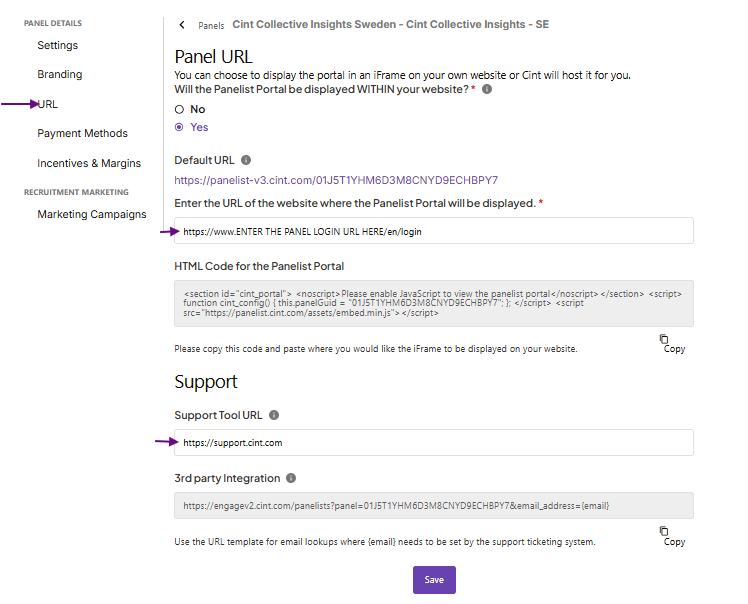The width and height of the screenshot is (748, 604).
Task: Open the info icon beside the WITHIN your website question
Action: click(x=487, y=89)
